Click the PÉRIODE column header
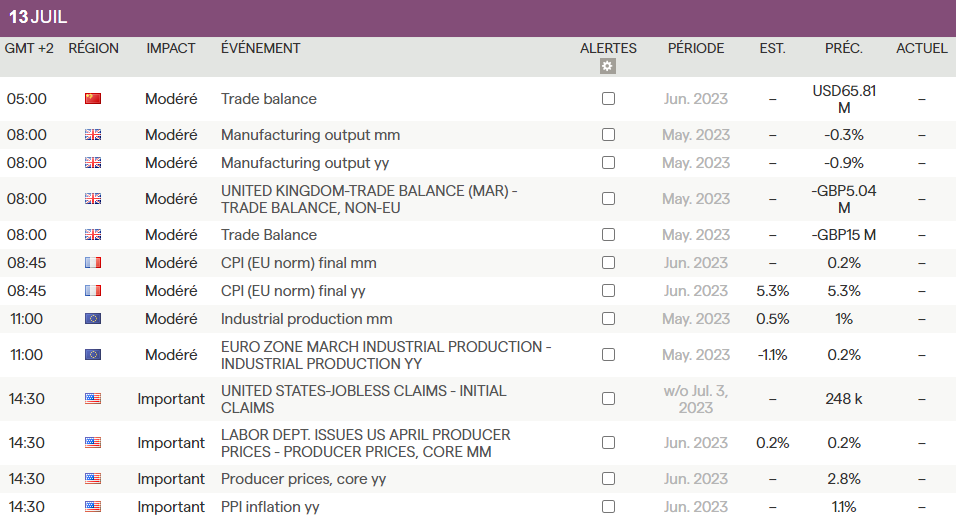The image size is (956, 517). pos(696,48)
